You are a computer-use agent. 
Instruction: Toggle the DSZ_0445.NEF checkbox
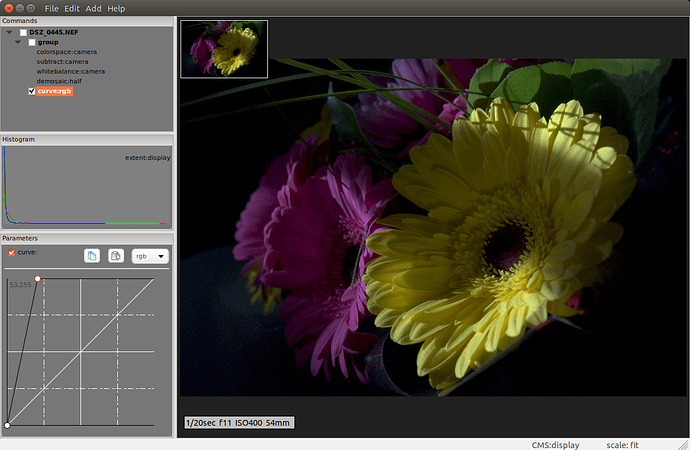point(23,32)
